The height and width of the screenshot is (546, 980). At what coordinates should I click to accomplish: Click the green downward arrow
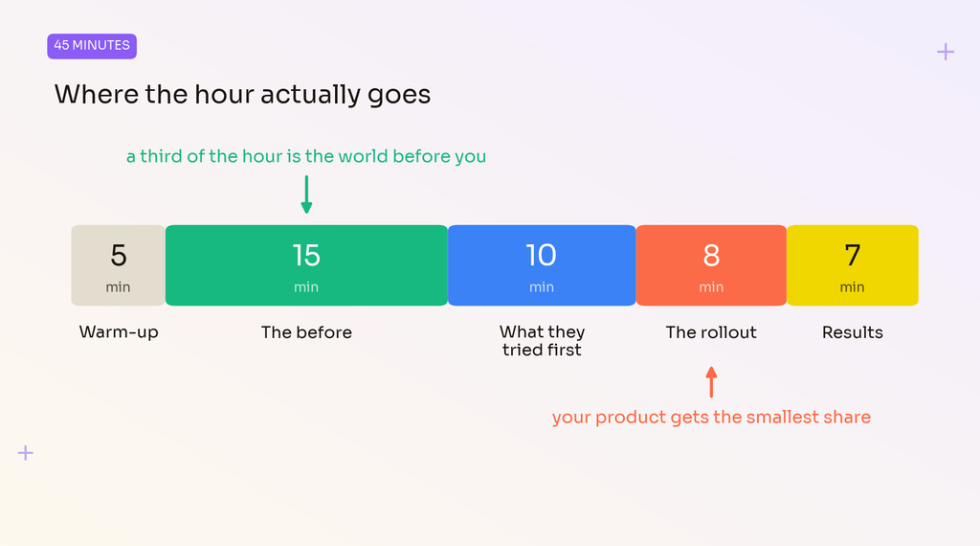click(306, 194)
